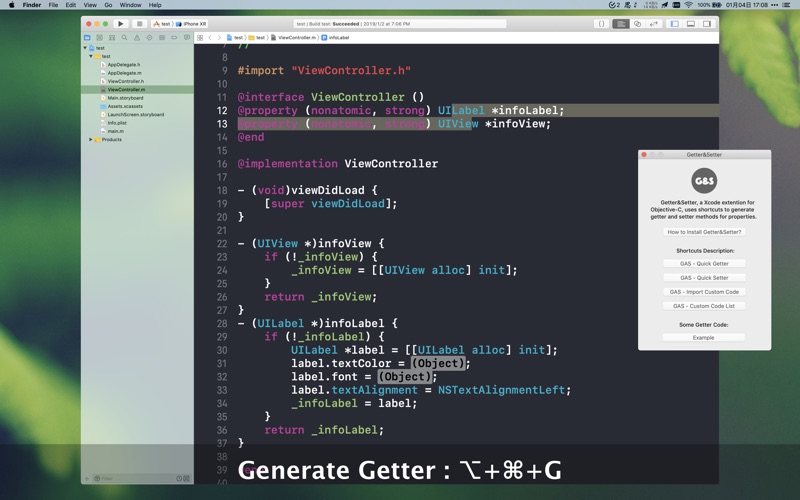
Task: Run the project with the Play button
Action: pyautogui.click(x=120, y=23)
